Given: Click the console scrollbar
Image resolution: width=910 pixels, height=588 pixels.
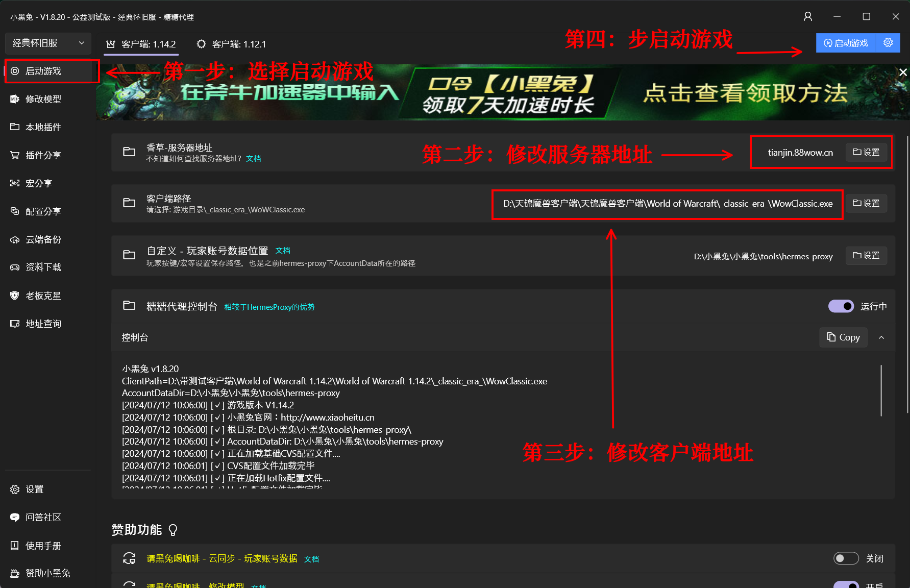Looking at the screenshot, I should [881, 390].
